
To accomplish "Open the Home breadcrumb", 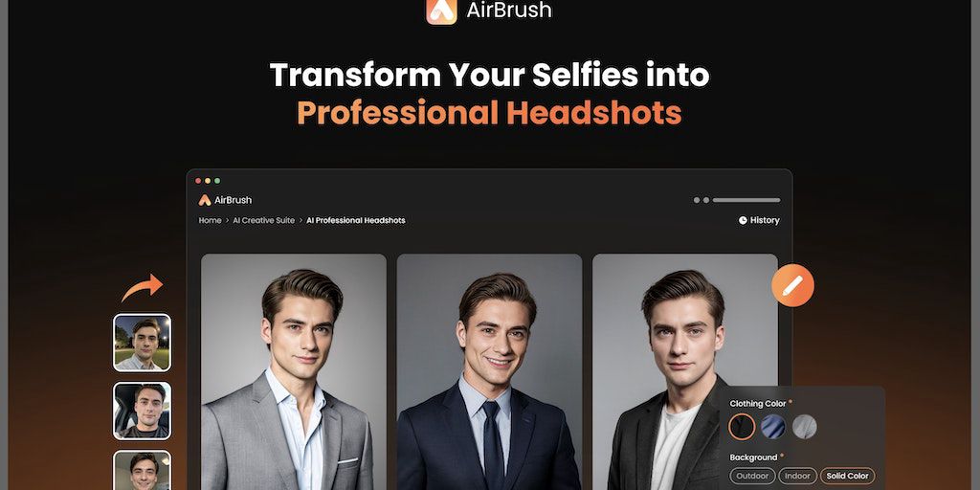I will click(210, 221).
